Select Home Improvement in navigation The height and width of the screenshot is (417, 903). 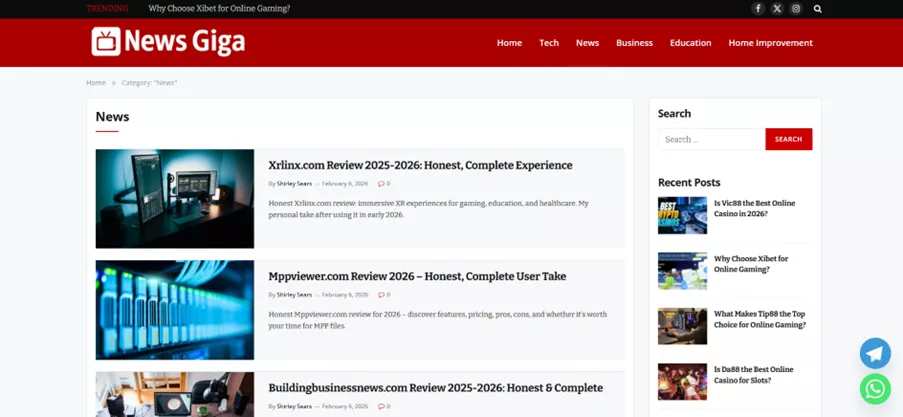(770, 43)
